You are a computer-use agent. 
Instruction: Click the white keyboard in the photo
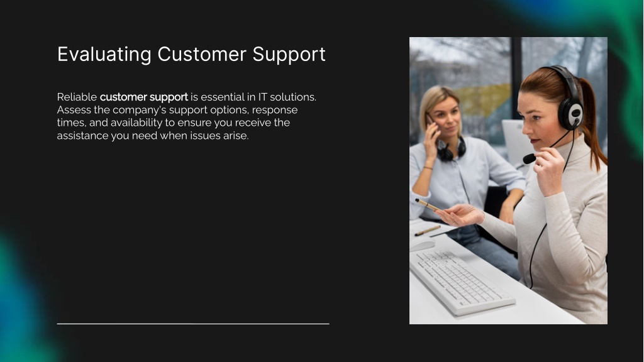pyautogui.click(x=461, y=282)
